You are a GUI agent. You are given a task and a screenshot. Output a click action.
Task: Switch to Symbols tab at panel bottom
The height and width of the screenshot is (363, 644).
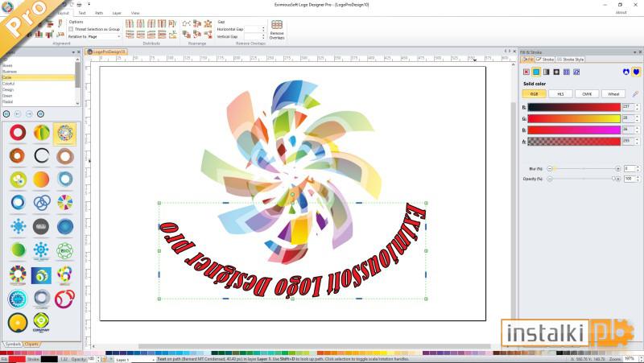click(12, 344)
